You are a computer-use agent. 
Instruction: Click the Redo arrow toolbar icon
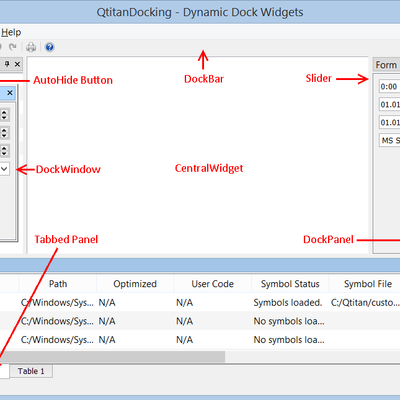[13, 47]
